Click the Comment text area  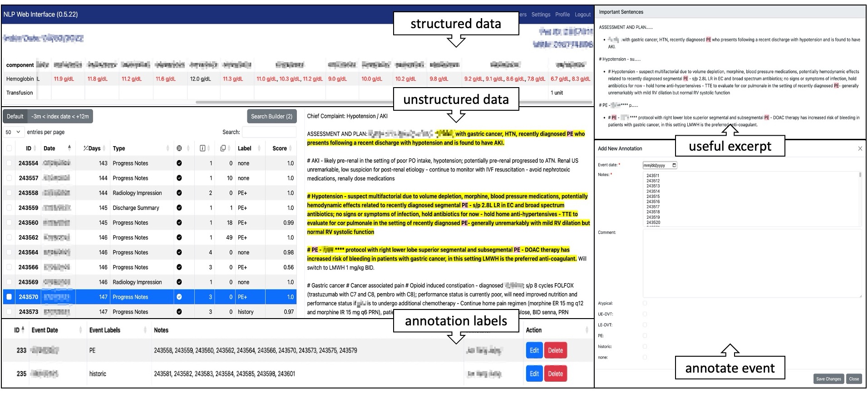point(752,264)
